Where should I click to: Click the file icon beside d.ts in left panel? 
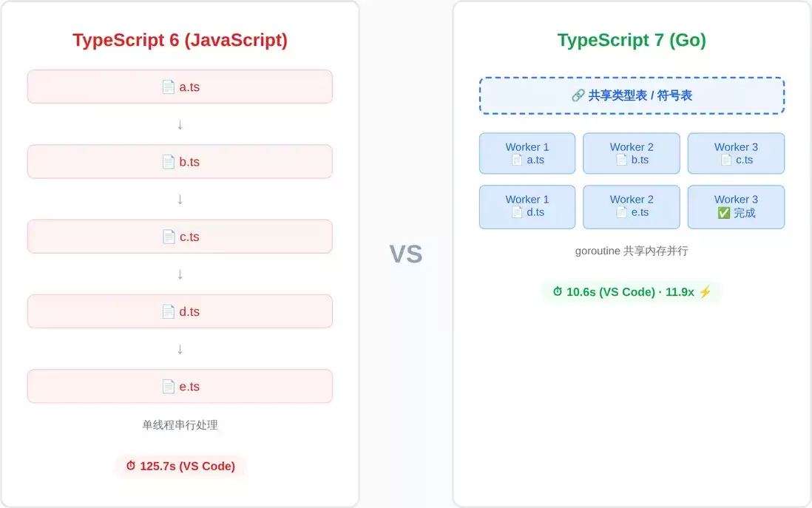coord(169,312)
